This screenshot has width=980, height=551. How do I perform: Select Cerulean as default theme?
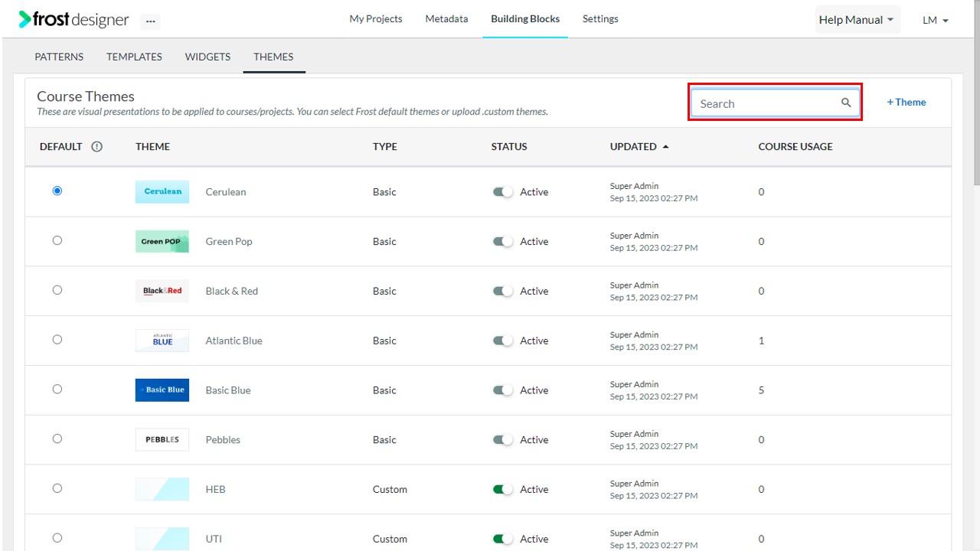57,191
